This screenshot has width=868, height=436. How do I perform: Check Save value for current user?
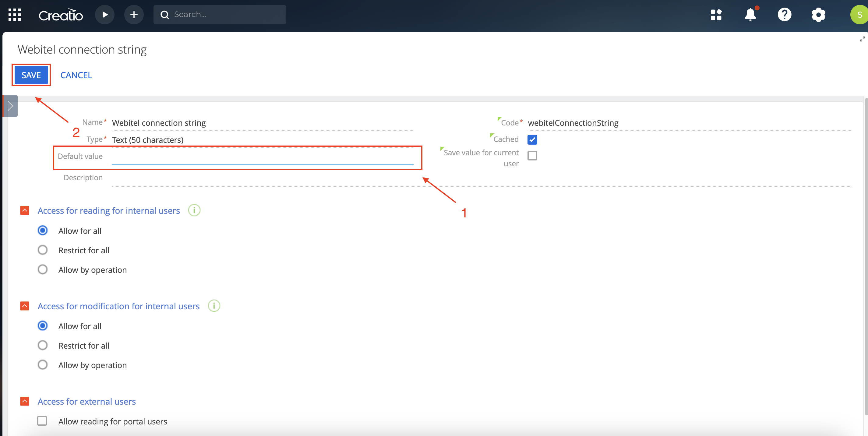click(x=532, y=156)
